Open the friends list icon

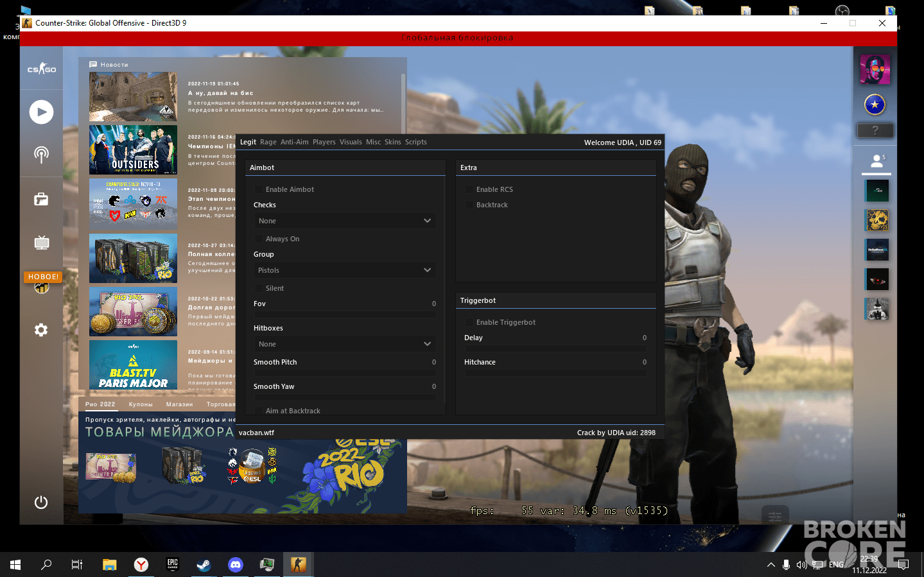876,161
